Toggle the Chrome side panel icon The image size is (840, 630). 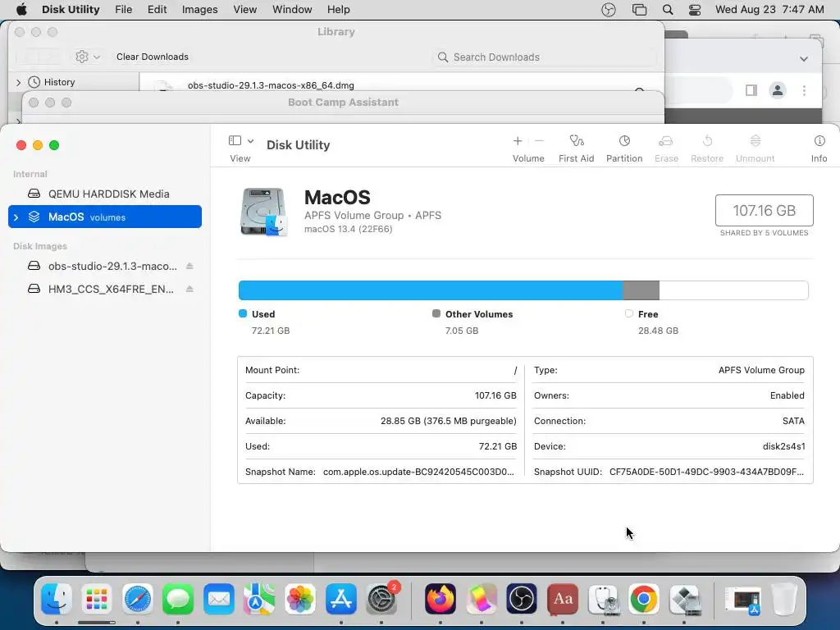click(x=751, y=90)
